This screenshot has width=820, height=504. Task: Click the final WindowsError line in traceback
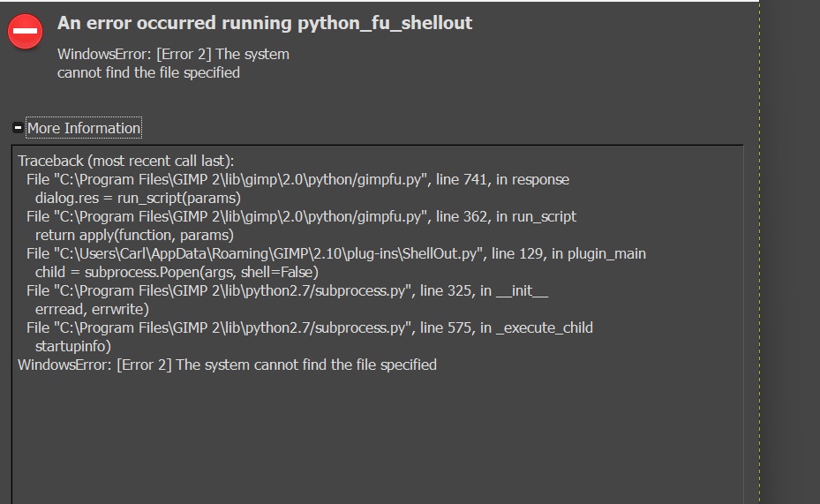coord(227,365)
